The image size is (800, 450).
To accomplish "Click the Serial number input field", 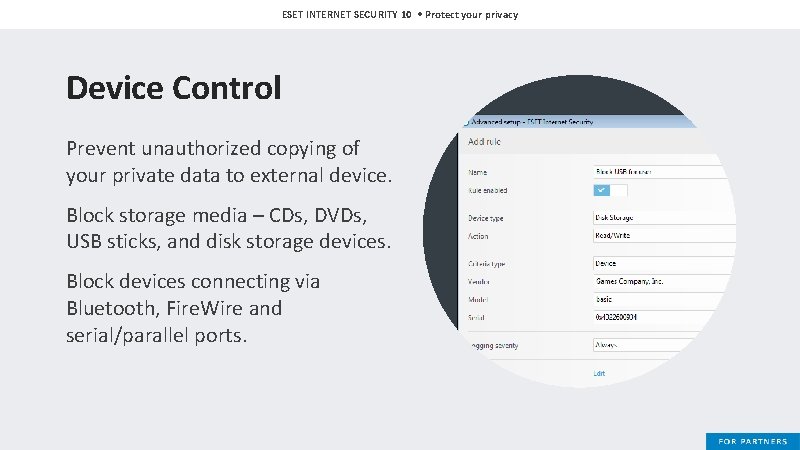I will tap(654, 317).
